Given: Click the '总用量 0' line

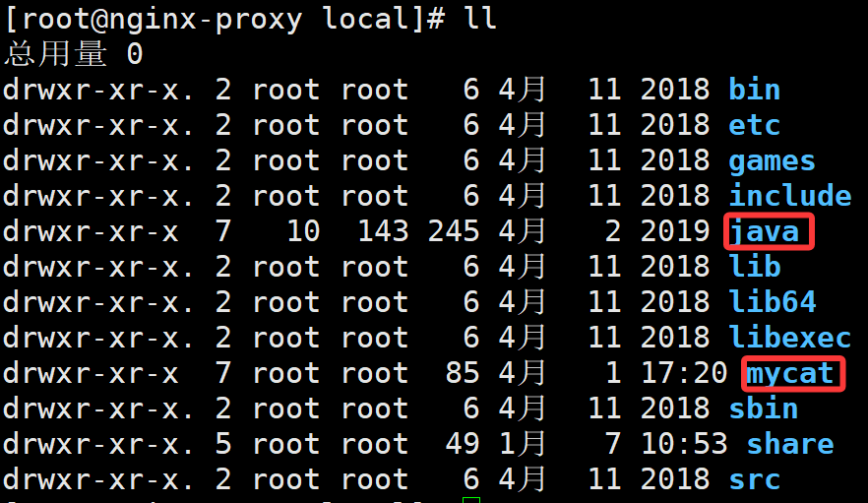Looking at the screenshot, I should [74, 54].
